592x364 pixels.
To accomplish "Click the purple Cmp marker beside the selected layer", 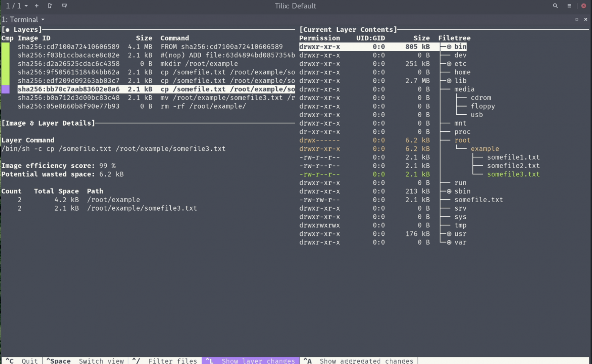I will click(x=5, y=89).
